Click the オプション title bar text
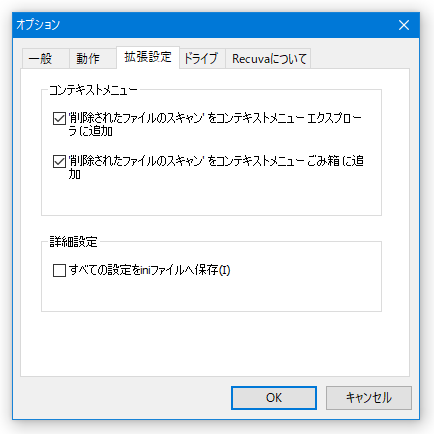434x434 pixels. (x=38, y=25)
